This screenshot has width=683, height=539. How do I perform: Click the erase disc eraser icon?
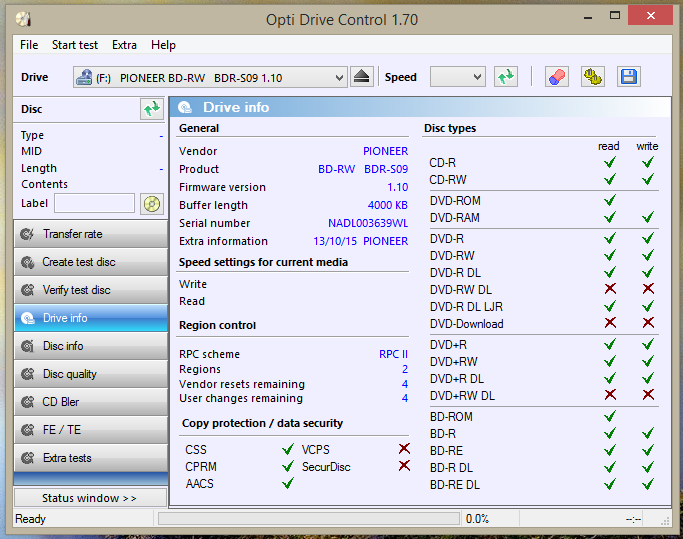[x=557, y=77]
